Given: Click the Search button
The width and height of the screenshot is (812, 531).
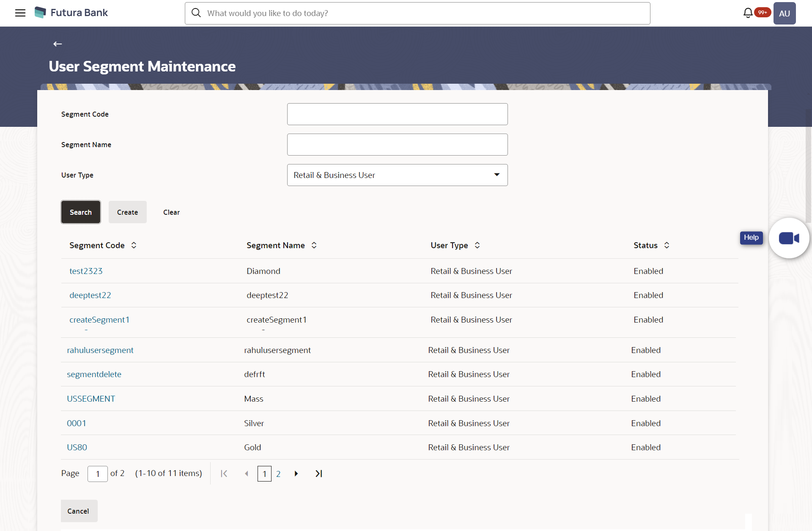Looking at the screenshot, I should [81, 211].
